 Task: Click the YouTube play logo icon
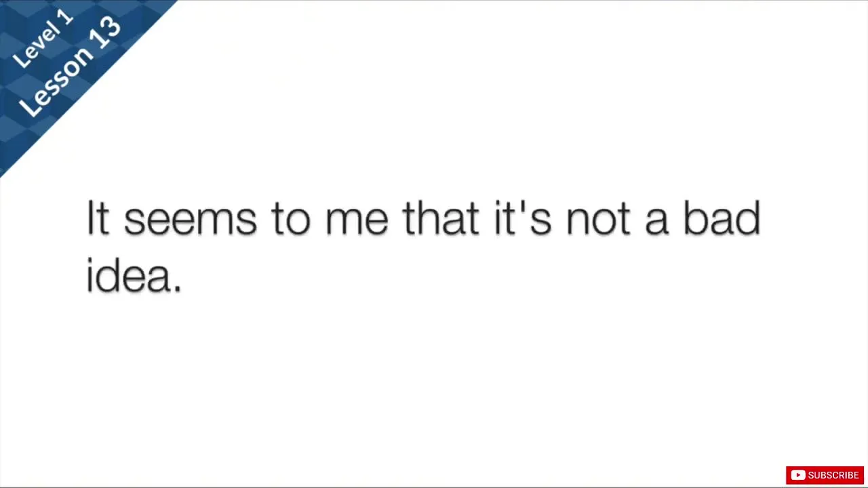coord(797,475)
